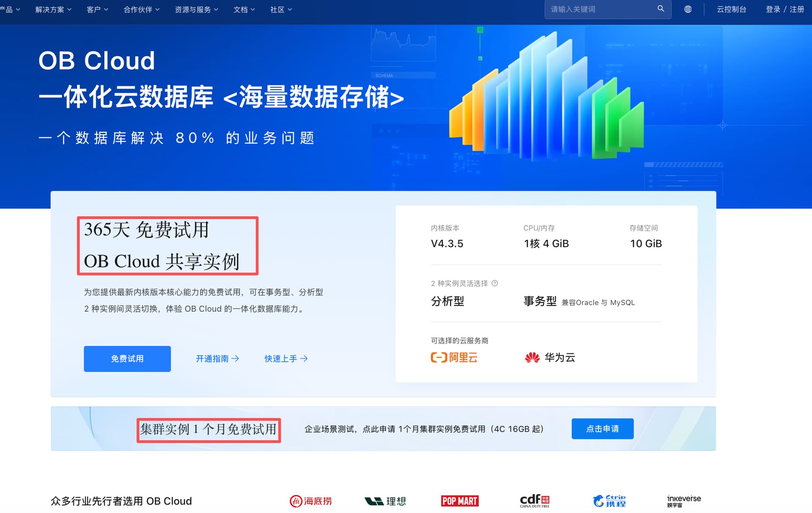Open the 社区 menu
812x513 pixels.
tap(281, 9)
